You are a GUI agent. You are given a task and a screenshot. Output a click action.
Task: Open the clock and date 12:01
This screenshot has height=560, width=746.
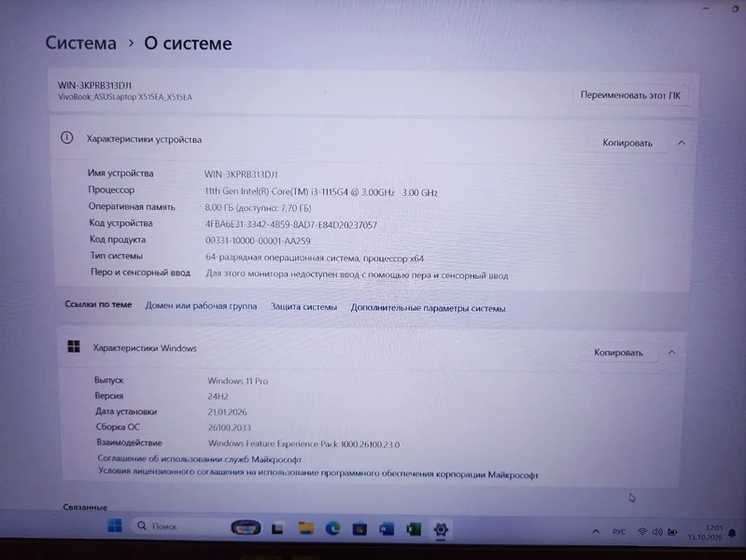click(705, 532)
